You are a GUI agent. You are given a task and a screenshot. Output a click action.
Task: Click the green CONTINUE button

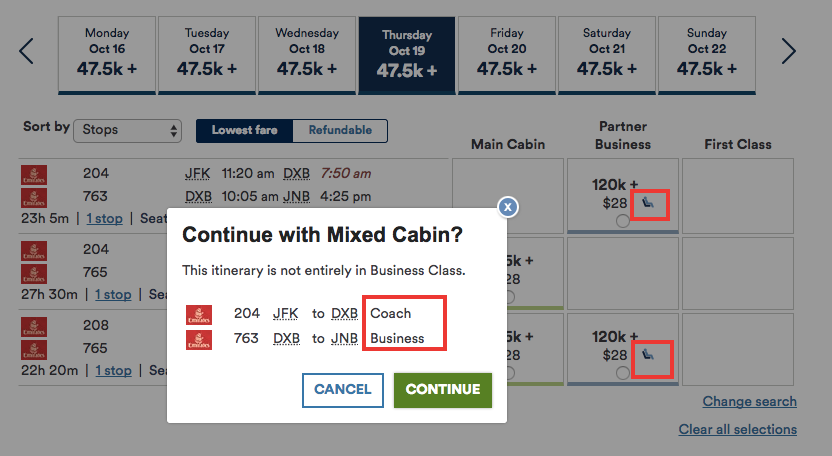pyautogui.click(x=443, y=390)
